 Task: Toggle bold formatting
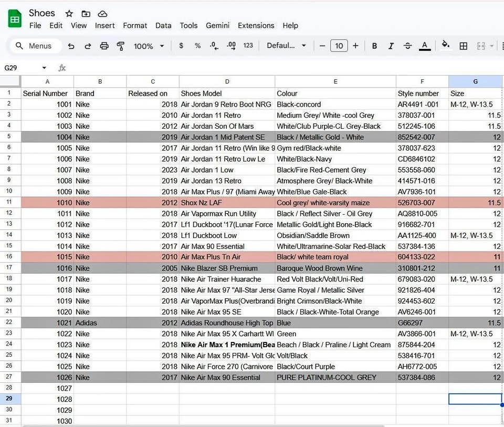tap(374, 46)
